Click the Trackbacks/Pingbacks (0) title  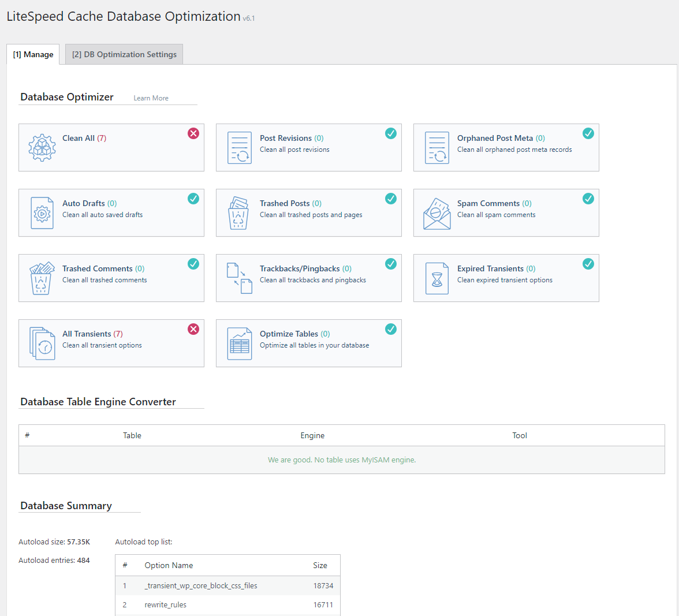click(306, 269)
